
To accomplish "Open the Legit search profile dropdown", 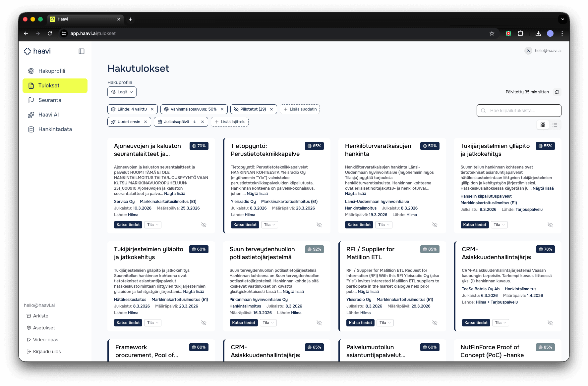I will [x=122, y=92].
